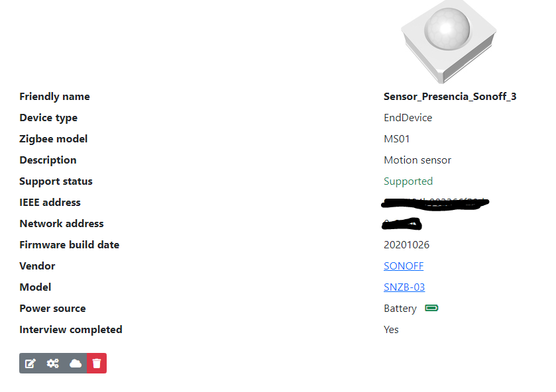
Task: Open the SONOFF vendor link
Action: 403,266
